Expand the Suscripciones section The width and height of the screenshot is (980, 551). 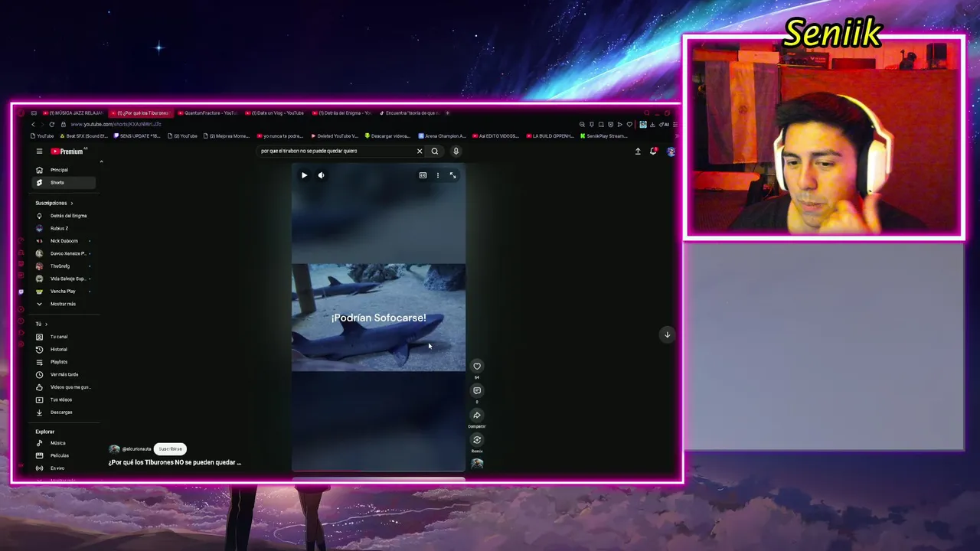(54, 203)
